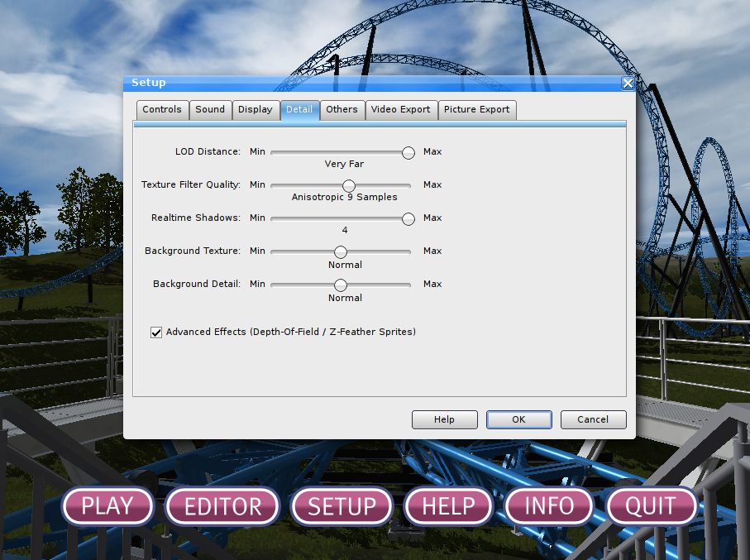
Task: Switch to the Controls tab
Action: coord(162,109)
